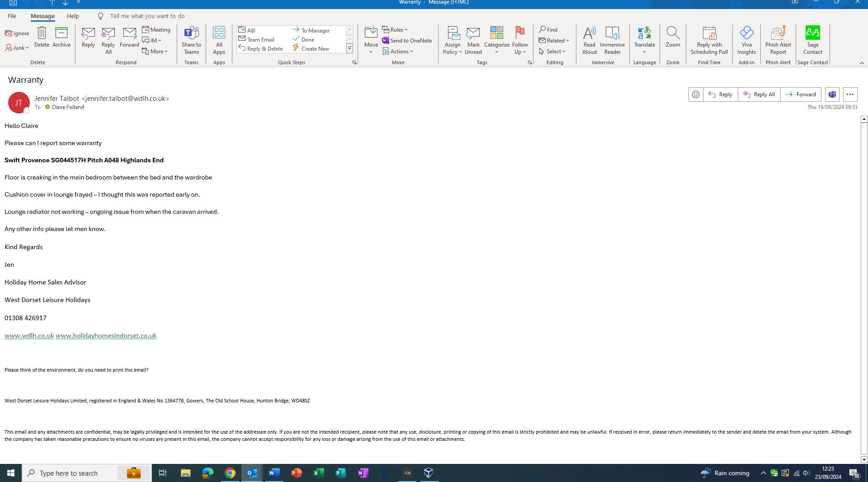Open the Assign Policy dropdown
The image size is (868, 482).
tap(453, 41)
